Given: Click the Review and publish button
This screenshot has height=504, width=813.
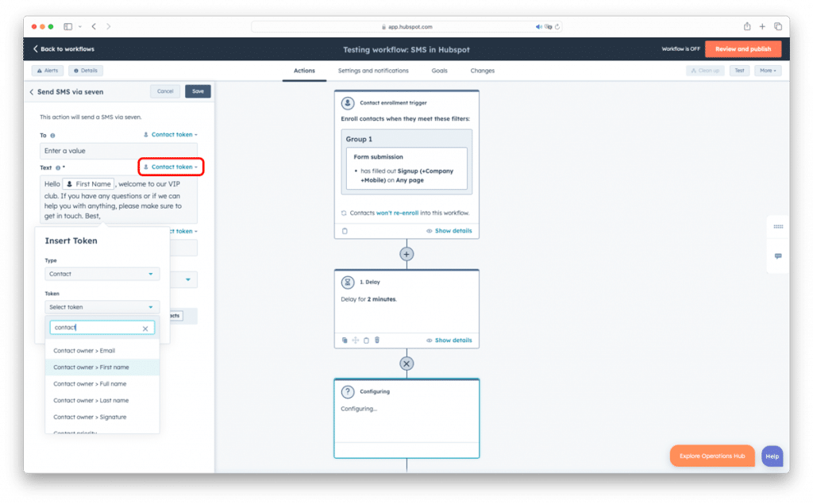Looking at the screenshot, I should coord(742,48).
